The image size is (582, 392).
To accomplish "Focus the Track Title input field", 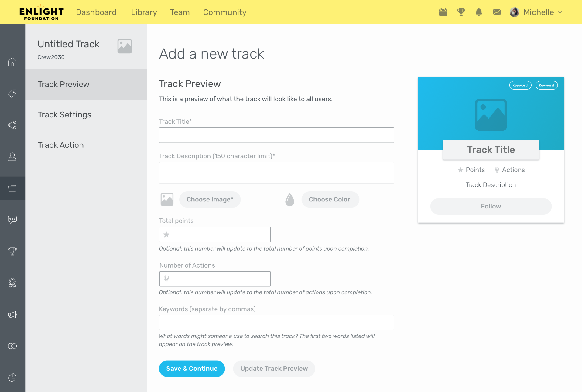I will coord(276,135).
